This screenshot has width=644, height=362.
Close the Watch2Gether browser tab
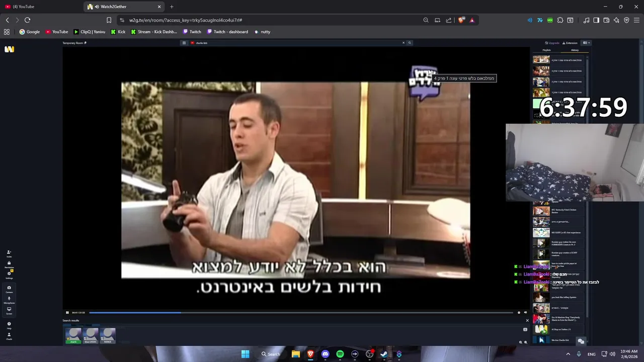click(159, 7)
